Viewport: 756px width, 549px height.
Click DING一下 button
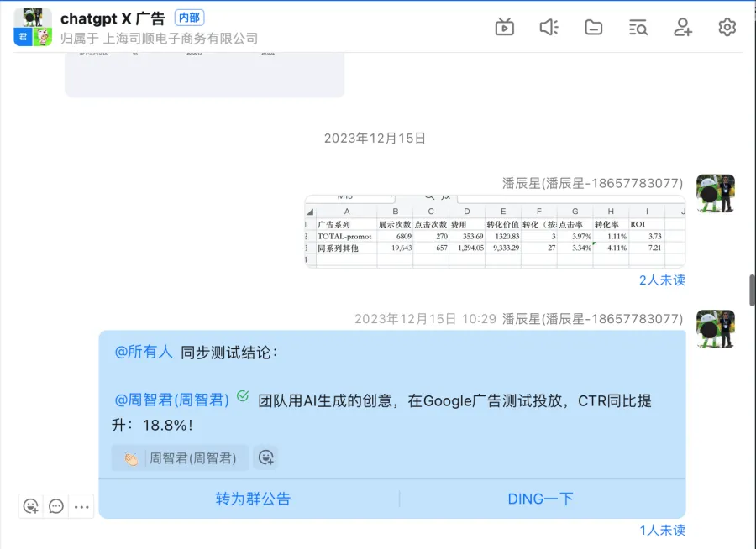click(540, 499)
